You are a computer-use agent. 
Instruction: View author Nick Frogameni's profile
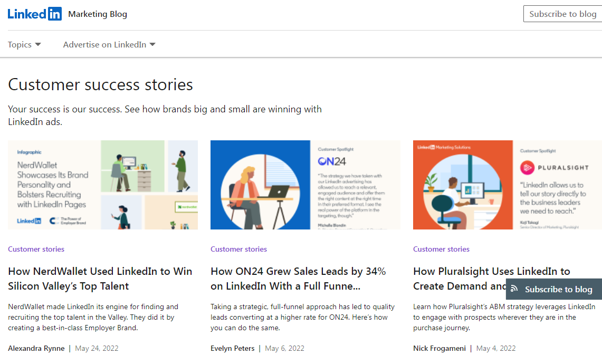click(x=439, y=348)
